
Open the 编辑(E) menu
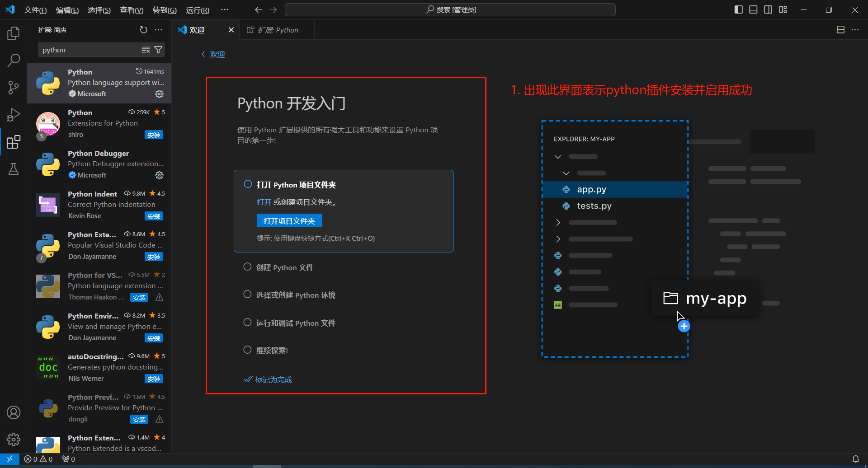pos(67,10)
